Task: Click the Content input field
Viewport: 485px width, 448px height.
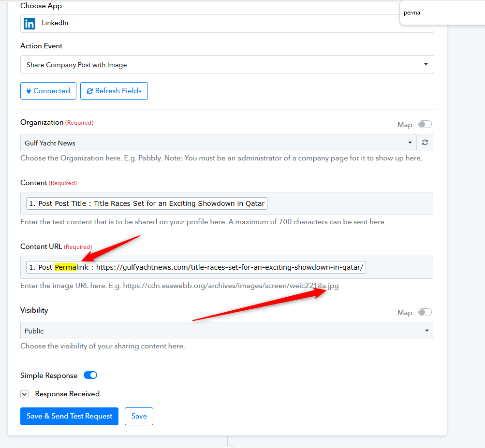Action: (x=348, y=203)
